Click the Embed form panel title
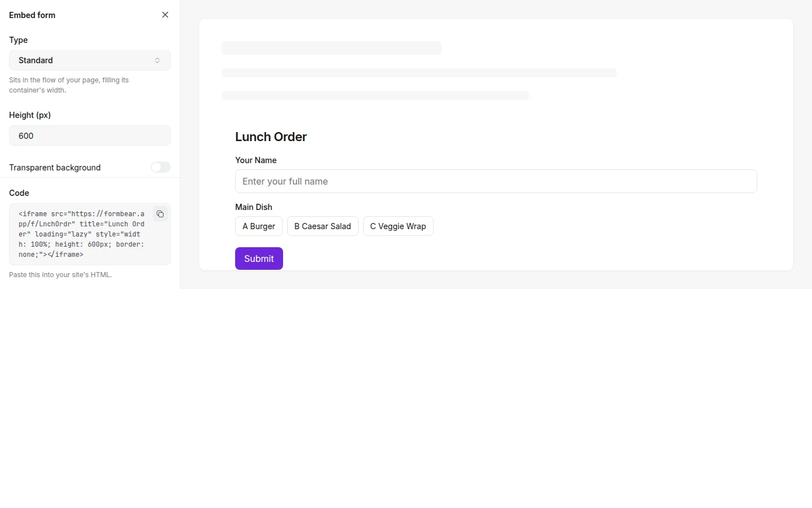Viewport: 812px width, 508px height. point(32,15)
